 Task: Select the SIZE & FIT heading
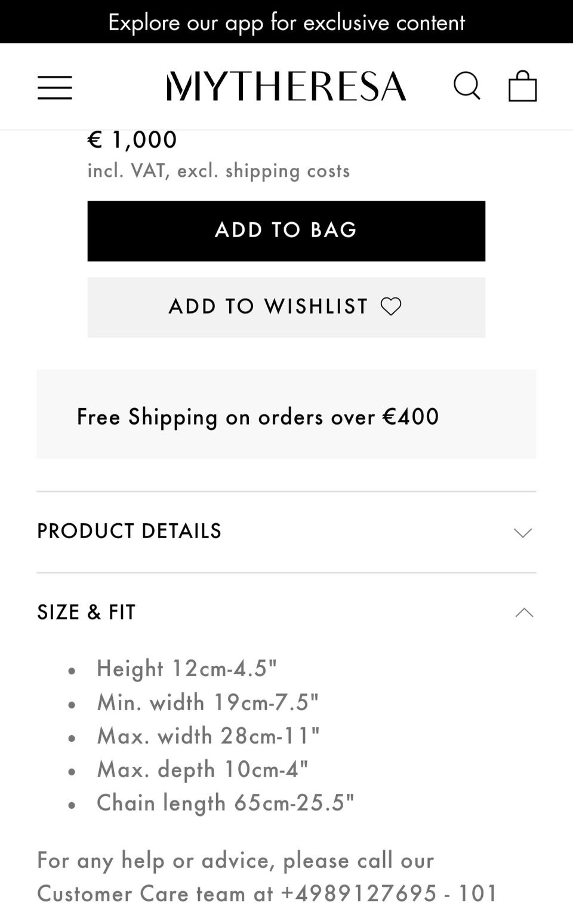click(x=87, y=612)
